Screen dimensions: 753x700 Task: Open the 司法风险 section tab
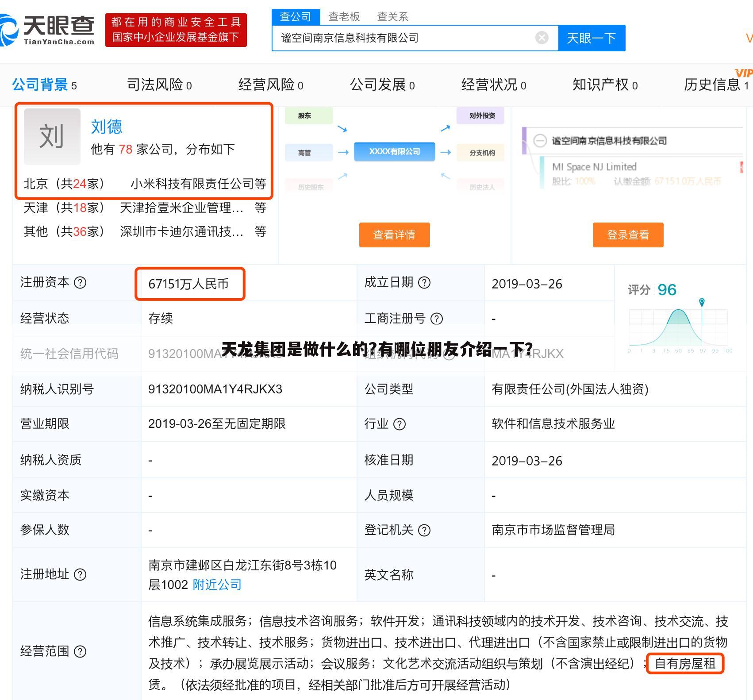[x=159, y=85]
